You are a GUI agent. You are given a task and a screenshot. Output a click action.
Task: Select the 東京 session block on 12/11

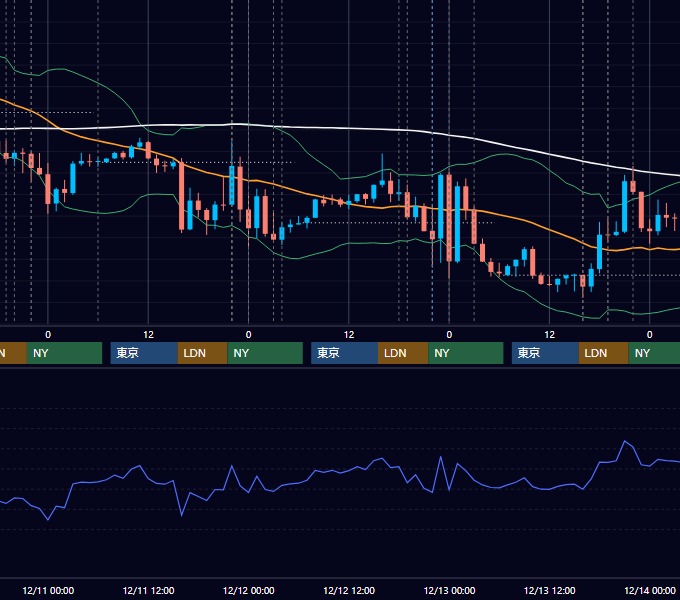pyautogui.click(x=144, y=353)
